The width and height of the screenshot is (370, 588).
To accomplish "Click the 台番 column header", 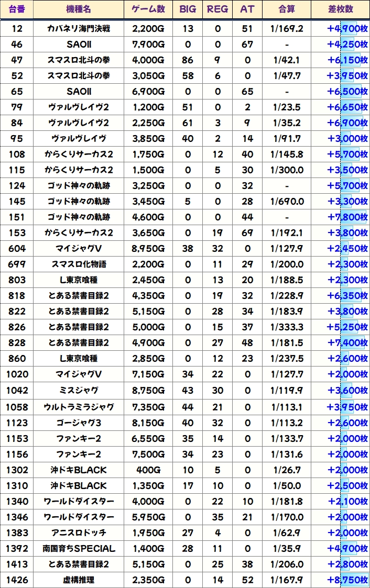I will [17, 9].
